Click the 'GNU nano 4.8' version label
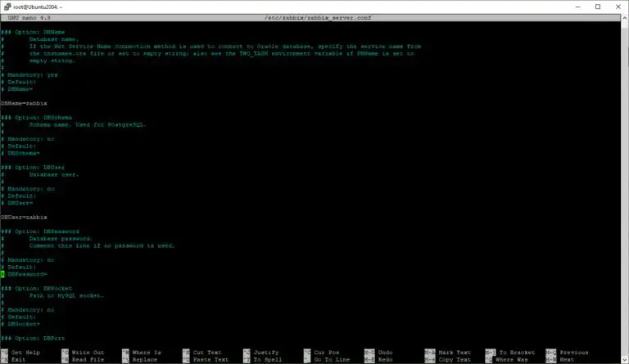629x364 pixels. click(x=29, y=18)
